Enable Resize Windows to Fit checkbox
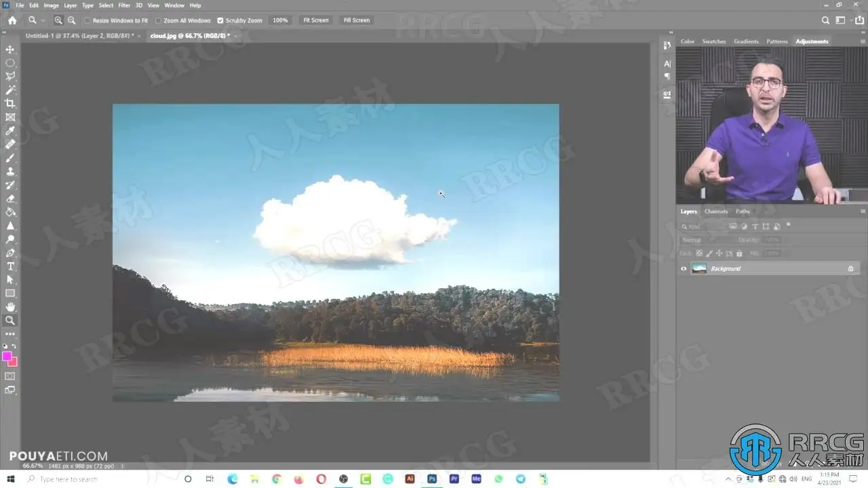 click(87, 20)
